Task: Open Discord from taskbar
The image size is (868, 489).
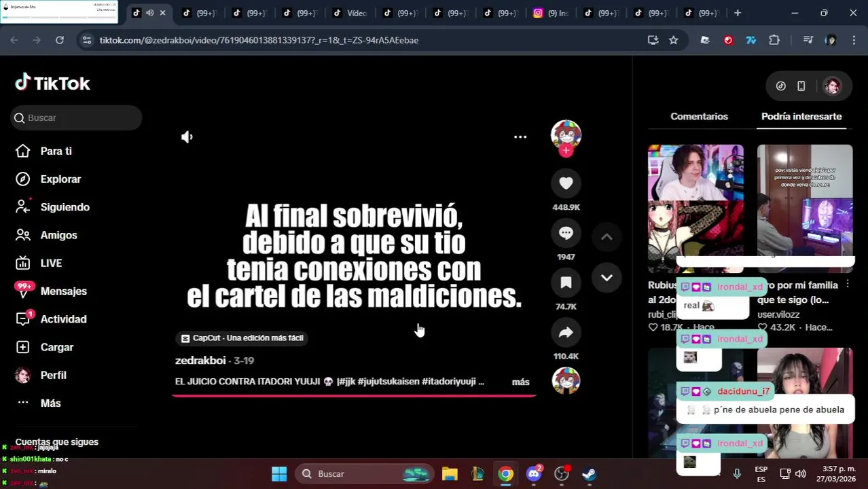Action: (534, 473)
